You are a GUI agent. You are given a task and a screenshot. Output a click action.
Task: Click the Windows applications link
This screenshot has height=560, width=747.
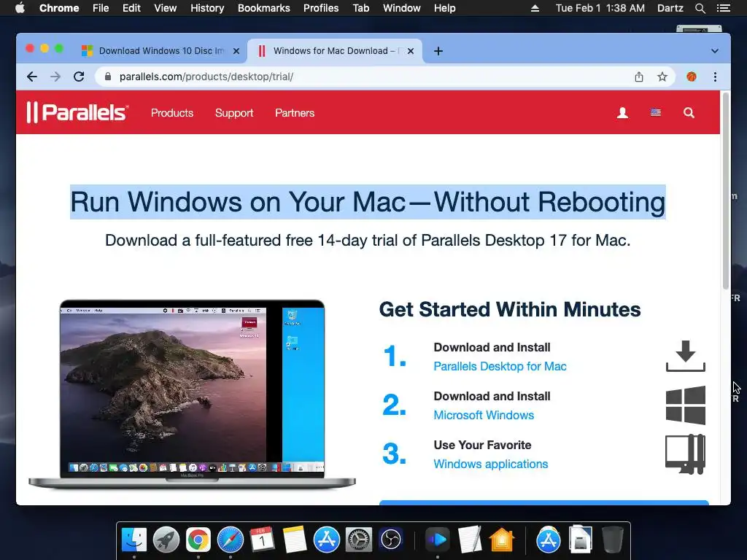pyautogui.click(x=491, y=464)
